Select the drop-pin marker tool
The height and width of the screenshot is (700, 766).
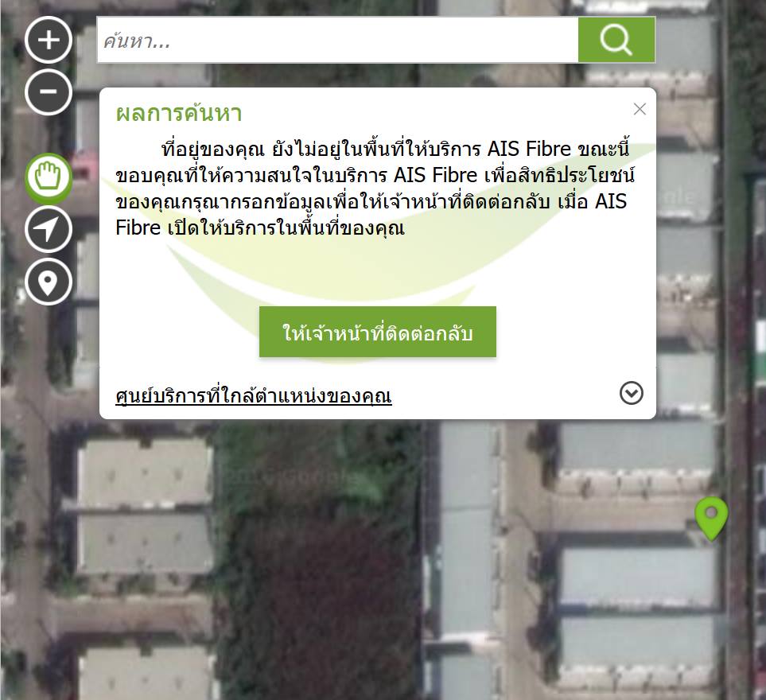pos(49,282)
